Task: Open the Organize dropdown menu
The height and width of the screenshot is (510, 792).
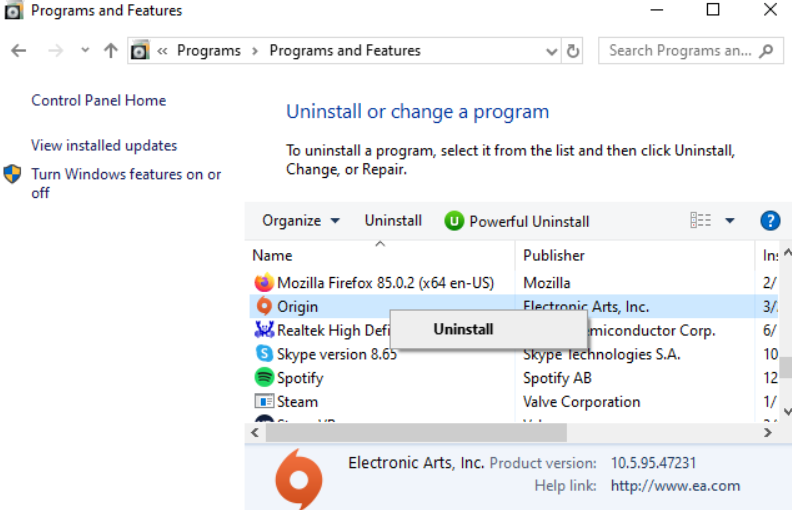Action: 301,221
